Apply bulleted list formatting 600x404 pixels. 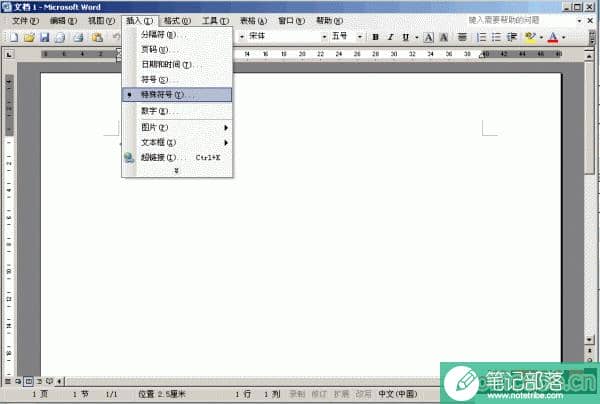tap(496, 37)
